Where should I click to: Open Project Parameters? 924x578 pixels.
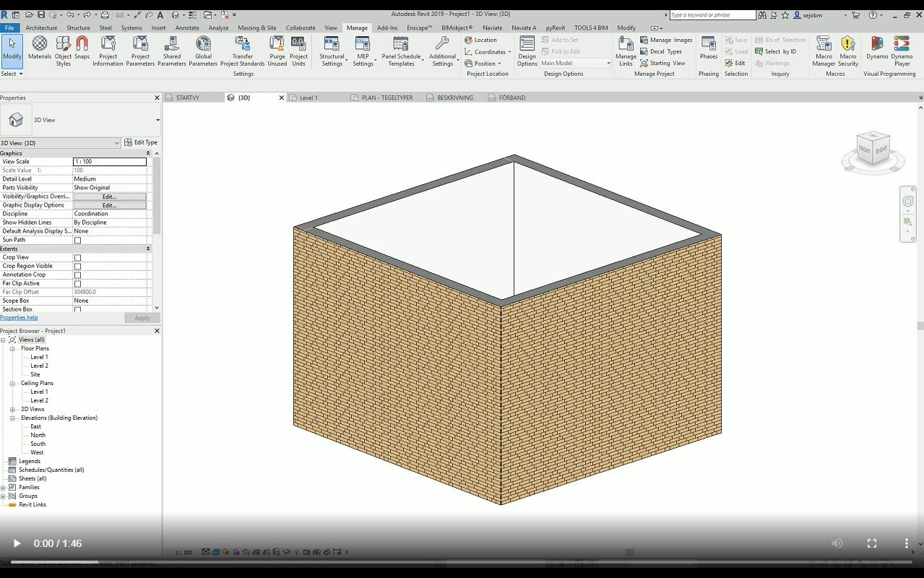(140, 51)
